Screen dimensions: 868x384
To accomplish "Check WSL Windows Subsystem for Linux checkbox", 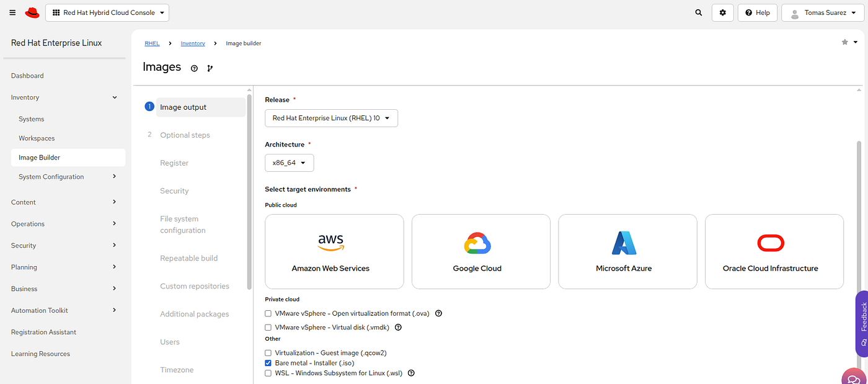I will (x=268, y=373).
